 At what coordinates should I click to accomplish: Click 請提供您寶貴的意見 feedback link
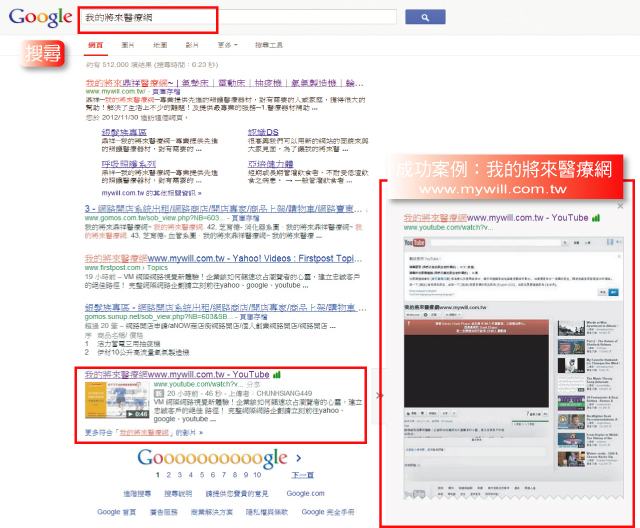tap(237, 494)
